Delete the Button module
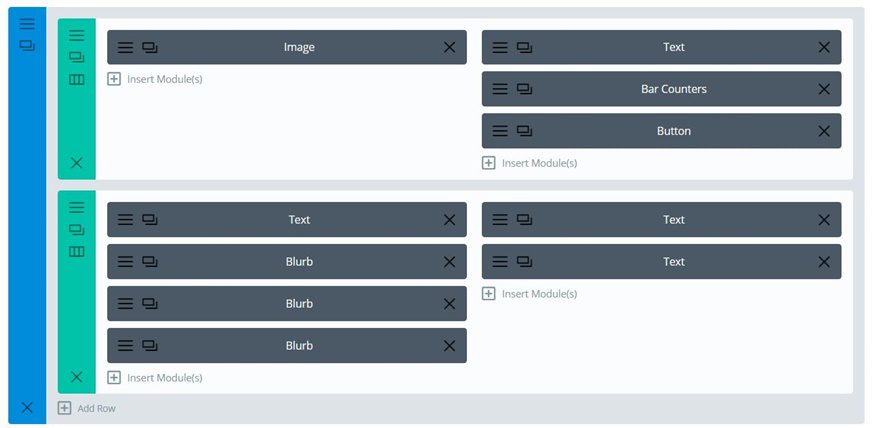Viewport: 880px width, 428px height. pyautogui.click(x=824, y=131)
